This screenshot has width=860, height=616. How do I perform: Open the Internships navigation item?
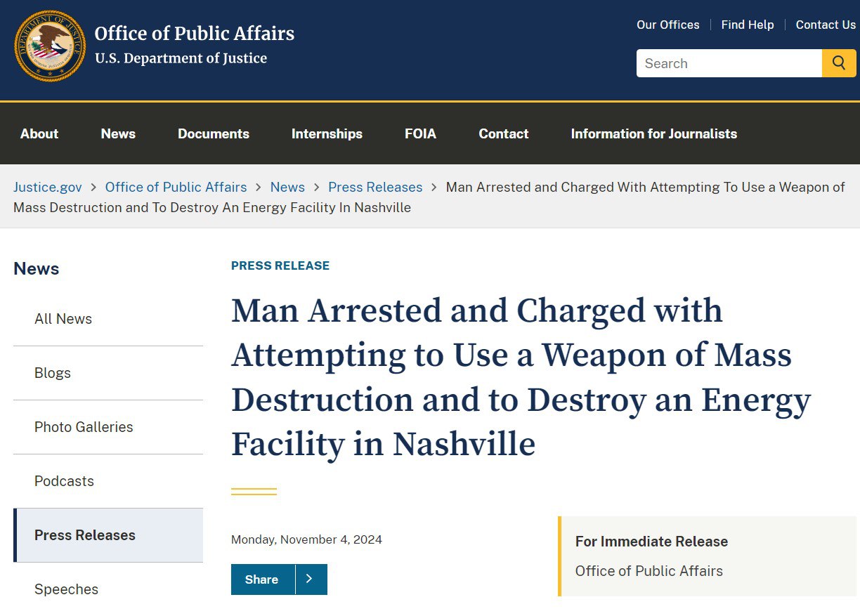click(x=327, y=133)
